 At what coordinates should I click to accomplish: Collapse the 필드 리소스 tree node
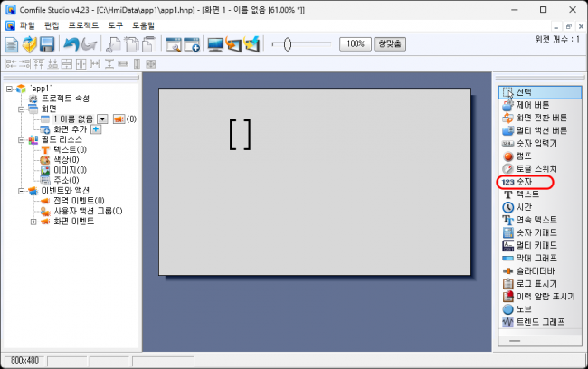(x=21, y=140)
